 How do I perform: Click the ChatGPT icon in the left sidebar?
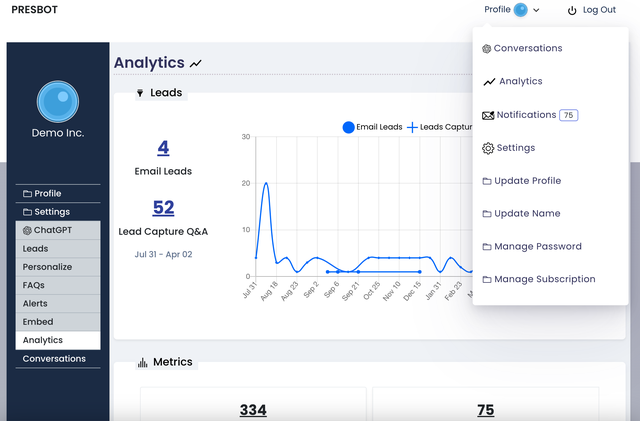[27, 230]
